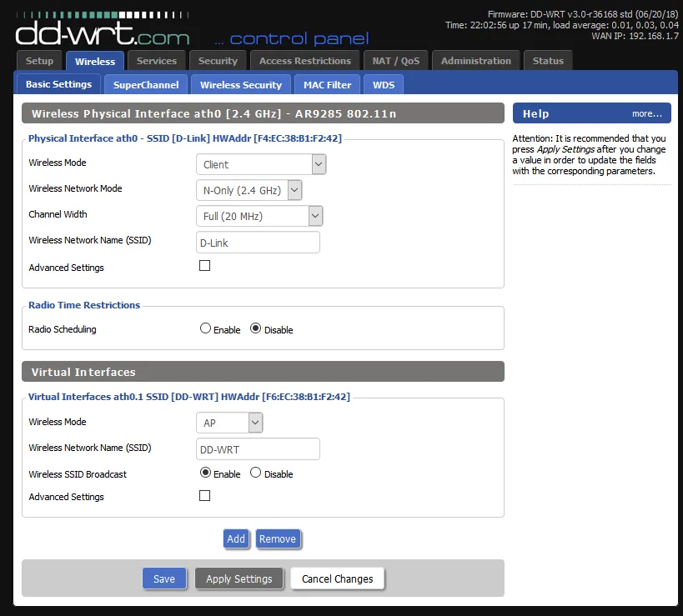Switch to the Administration section
Viewport: 683px width, 616px height.
tap(475, 60)
